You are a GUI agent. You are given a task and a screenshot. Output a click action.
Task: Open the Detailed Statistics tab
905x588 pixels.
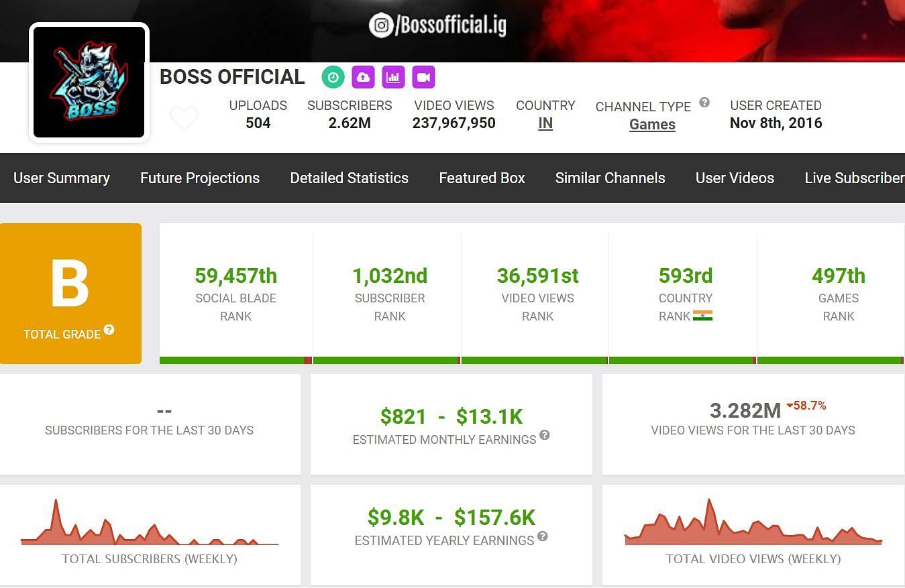click(349, 178)
